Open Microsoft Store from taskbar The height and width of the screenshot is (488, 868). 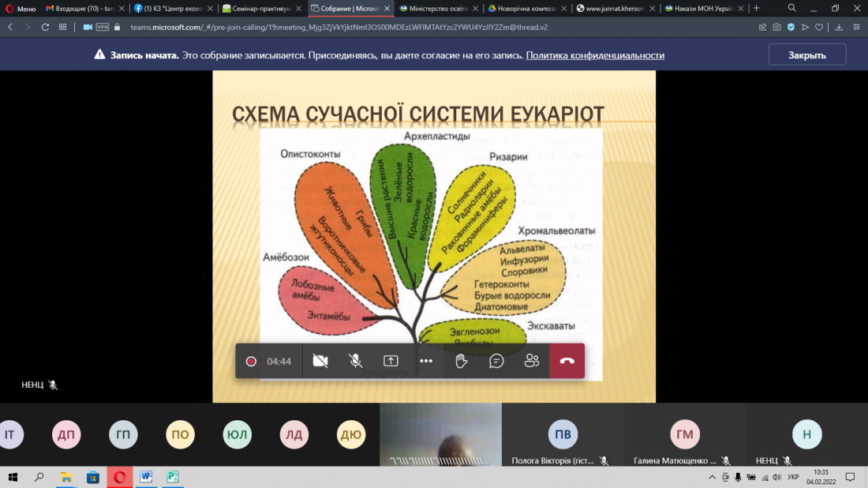pos(92,477)
